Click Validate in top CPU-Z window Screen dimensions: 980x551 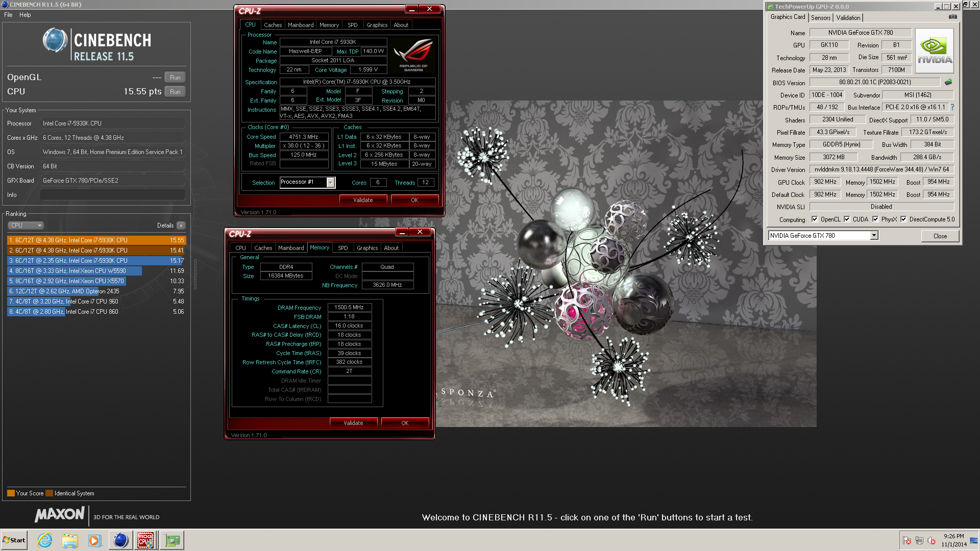point(363,200)
